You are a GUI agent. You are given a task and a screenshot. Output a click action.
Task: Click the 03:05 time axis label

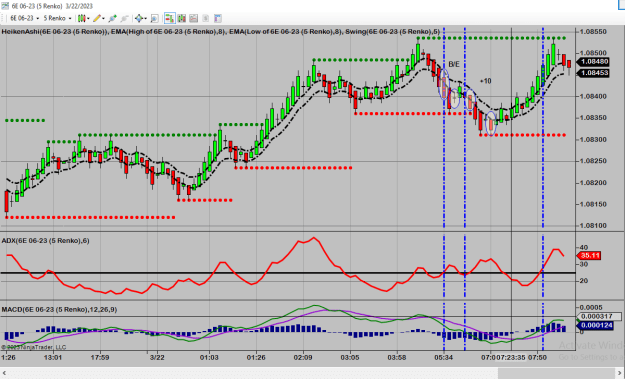[350, 357]
